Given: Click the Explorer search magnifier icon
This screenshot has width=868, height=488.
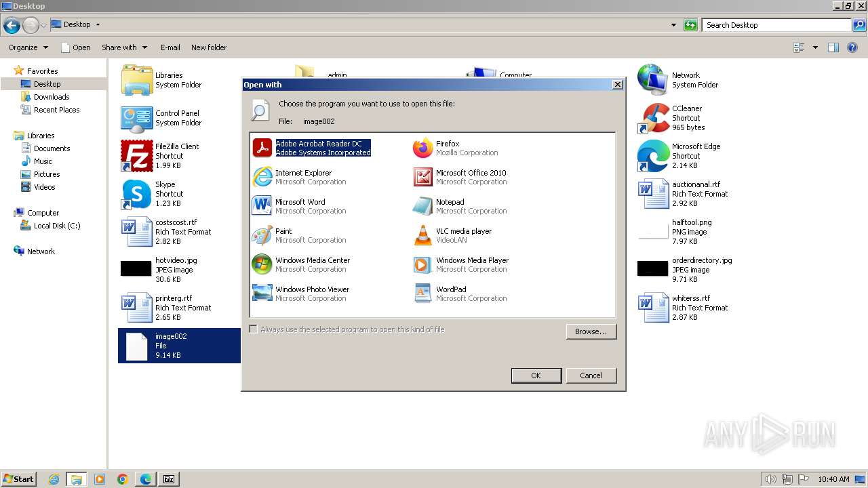Looking at the screenshot, I should (859, 25).
